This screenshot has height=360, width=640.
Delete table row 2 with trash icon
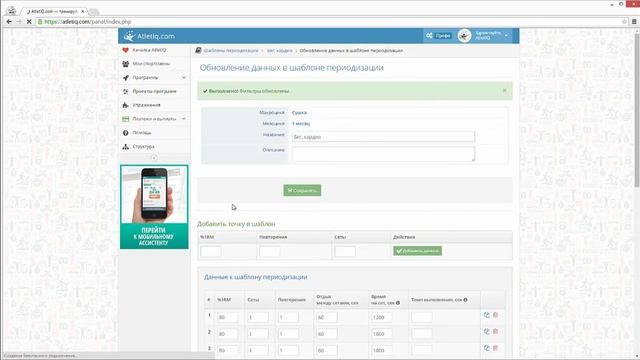pyautogui.click(x=496, y=332)
